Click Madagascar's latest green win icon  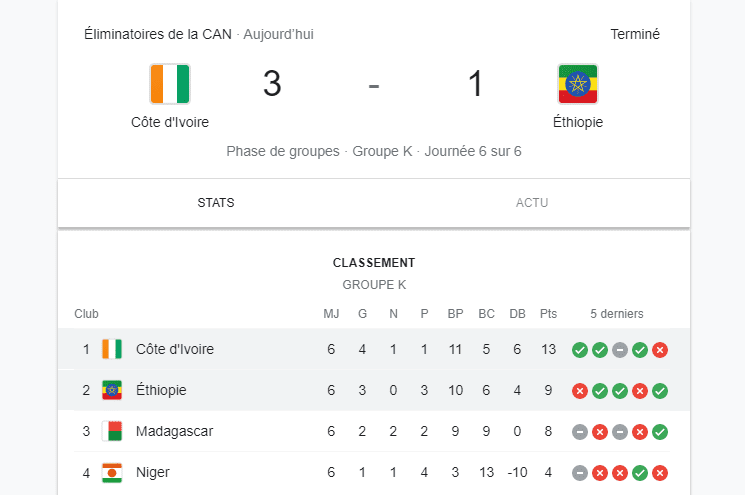click(x=660, y=432)
